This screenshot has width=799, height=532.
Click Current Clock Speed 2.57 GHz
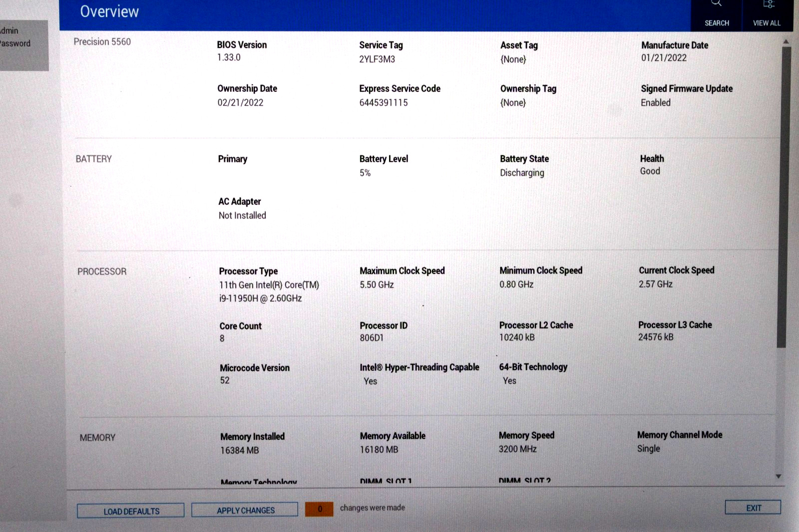[x=656, y=283]
